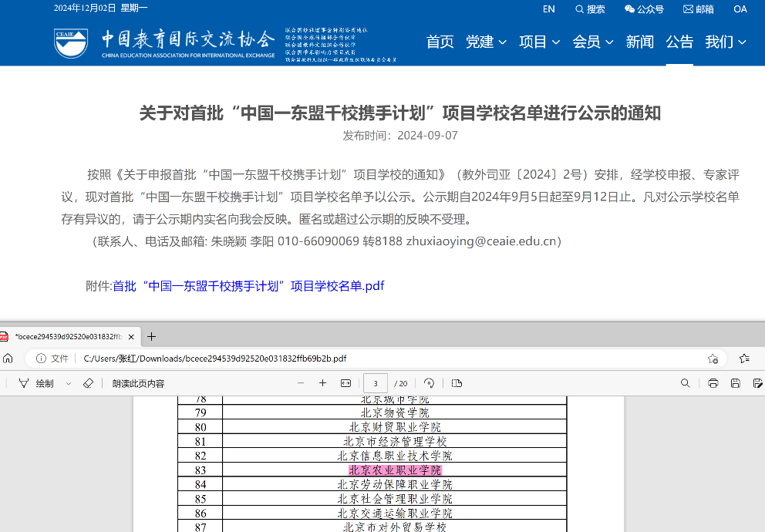Zoom in the PDF with plus icon

(323, 383)
